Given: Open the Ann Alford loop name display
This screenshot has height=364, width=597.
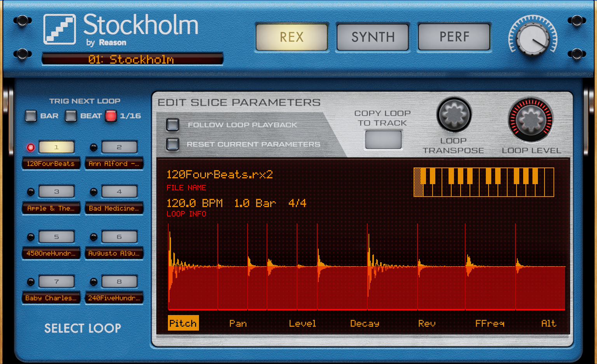Looking at the screenshot, I should click(114, 164).
